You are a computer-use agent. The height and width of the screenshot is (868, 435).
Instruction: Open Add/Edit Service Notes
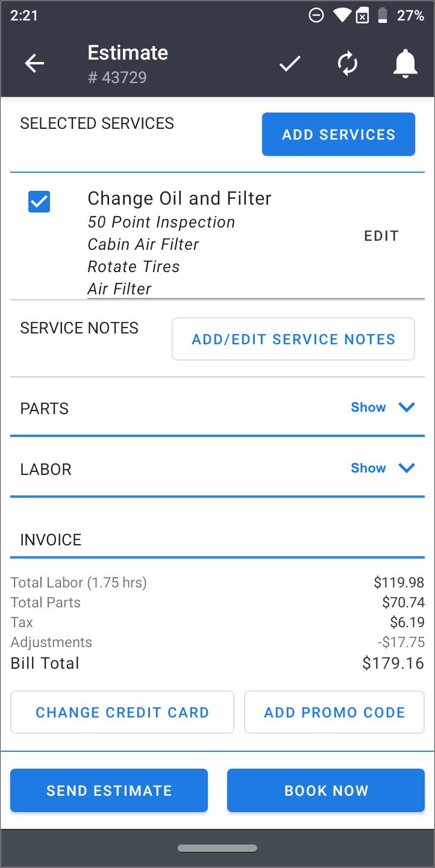293,339
